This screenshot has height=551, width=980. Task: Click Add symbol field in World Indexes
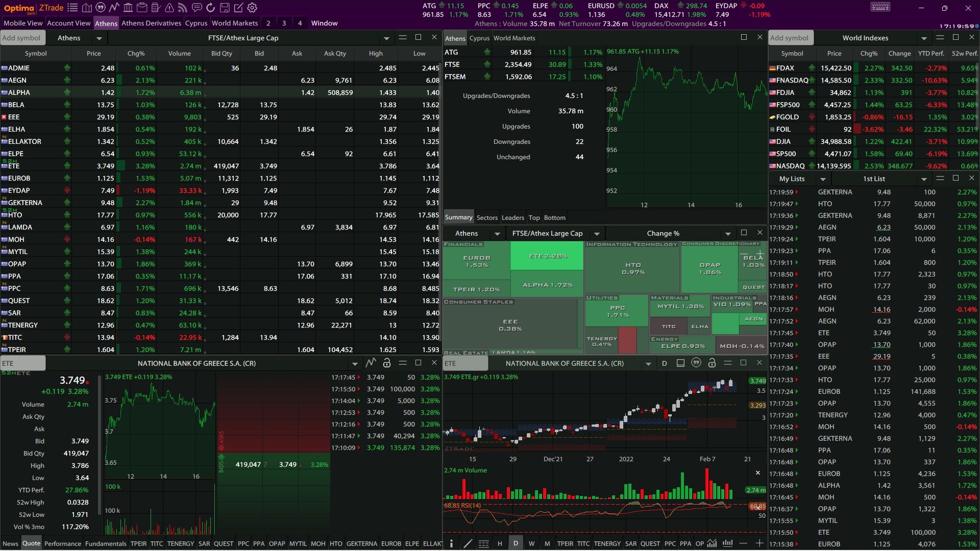pyautogui.click(x=791, y=38)
